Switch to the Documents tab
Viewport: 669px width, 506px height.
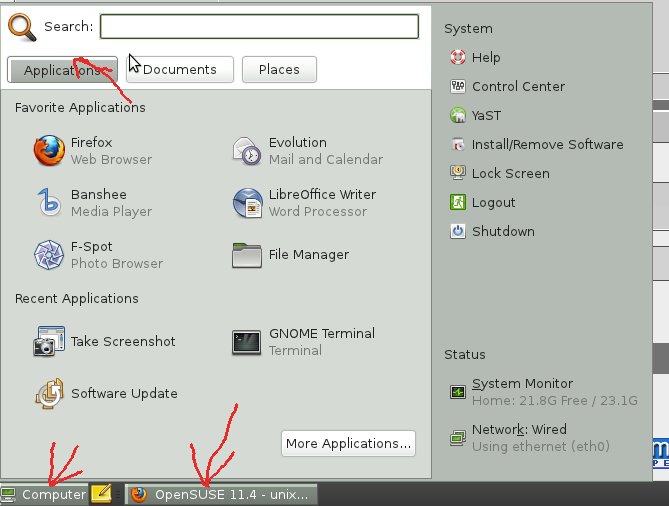click(180, 70)
